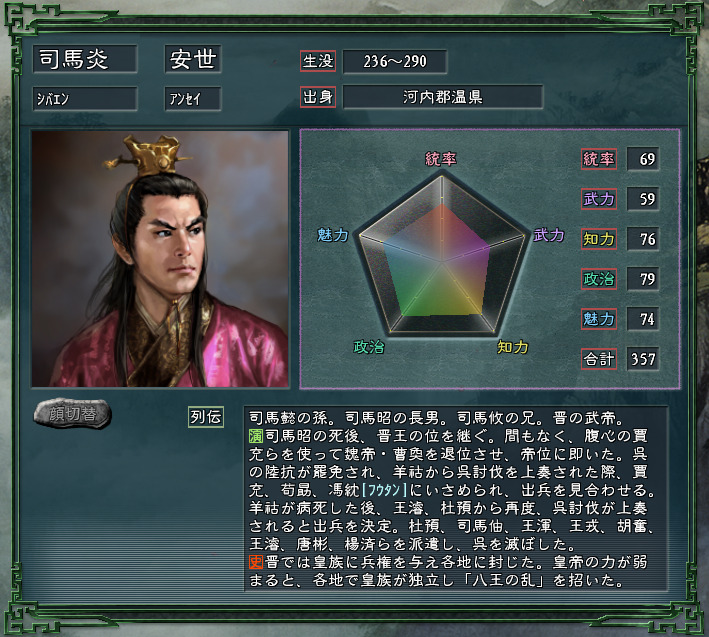Screen dimensions: 709x637
Task: Click the character portrait image
Action: coord(160,259)
